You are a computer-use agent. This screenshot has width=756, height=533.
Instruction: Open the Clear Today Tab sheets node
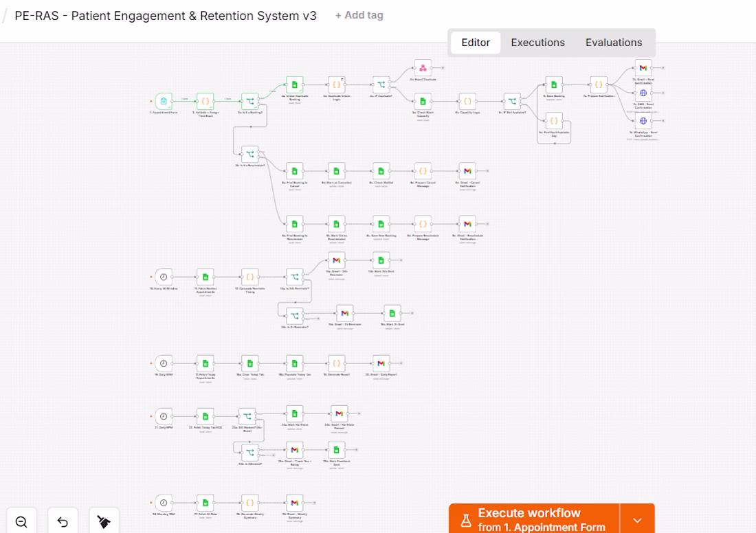[x=249, y=363]
